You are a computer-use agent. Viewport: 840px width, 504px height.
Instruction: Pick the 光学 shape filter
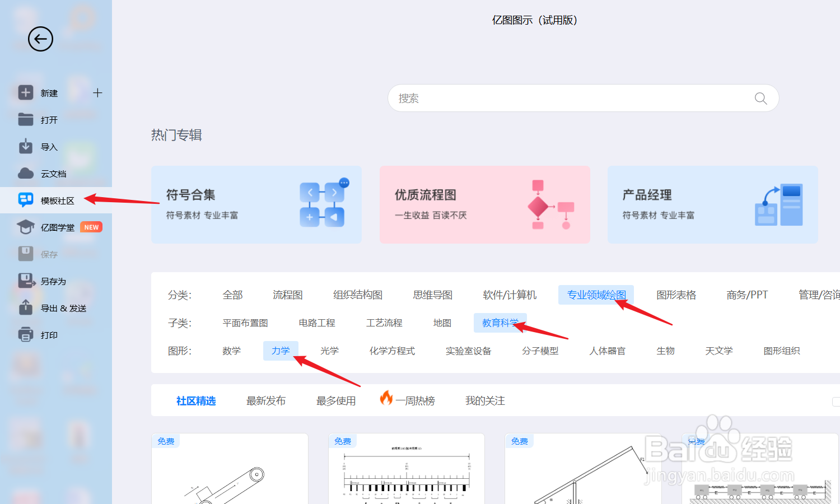(x=329, y=351)
